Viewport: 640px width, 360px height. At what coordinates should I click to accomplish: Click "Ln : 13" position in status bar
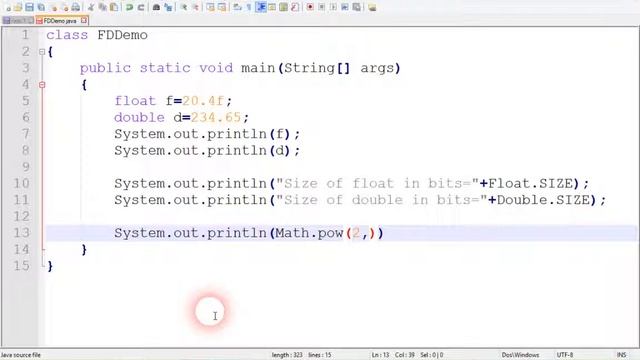(x=380, y=355)
